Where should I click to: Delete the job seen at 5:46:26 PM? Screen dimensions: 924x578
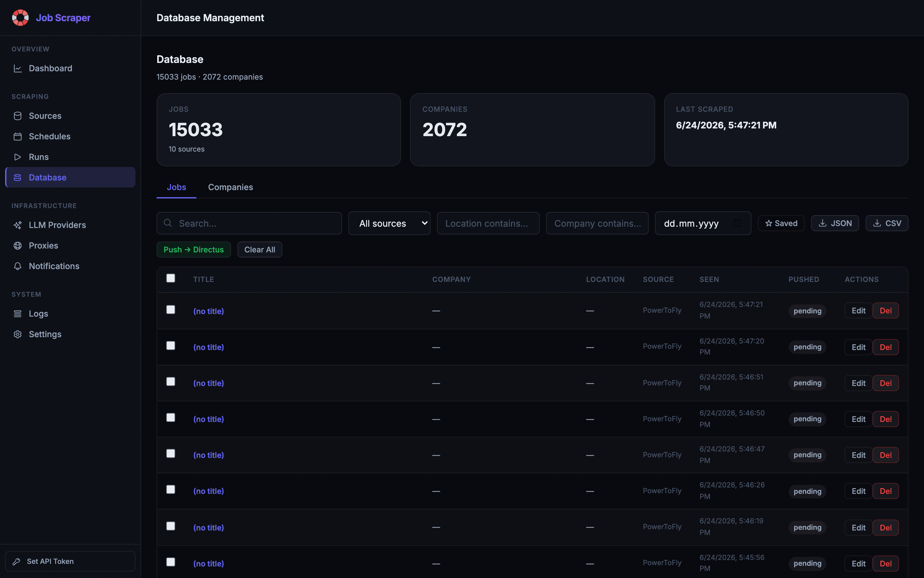886,491
